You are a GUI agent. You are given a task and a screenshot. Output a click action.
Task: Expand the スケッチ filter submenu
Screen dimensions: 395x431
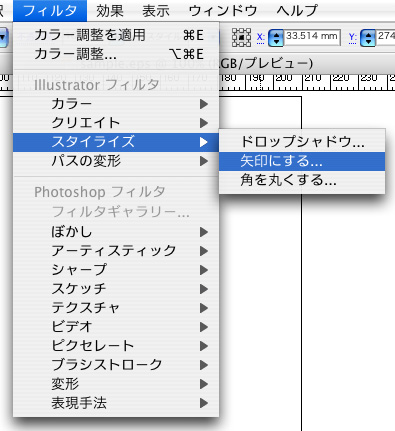(x=116, y=289)
